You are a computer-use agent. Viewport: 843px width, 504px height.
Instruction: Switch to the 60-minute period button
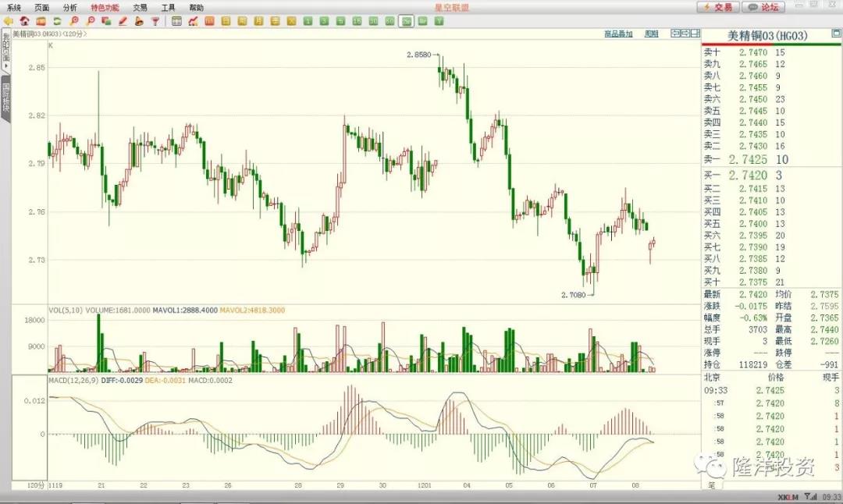click(x=389, y=22)
